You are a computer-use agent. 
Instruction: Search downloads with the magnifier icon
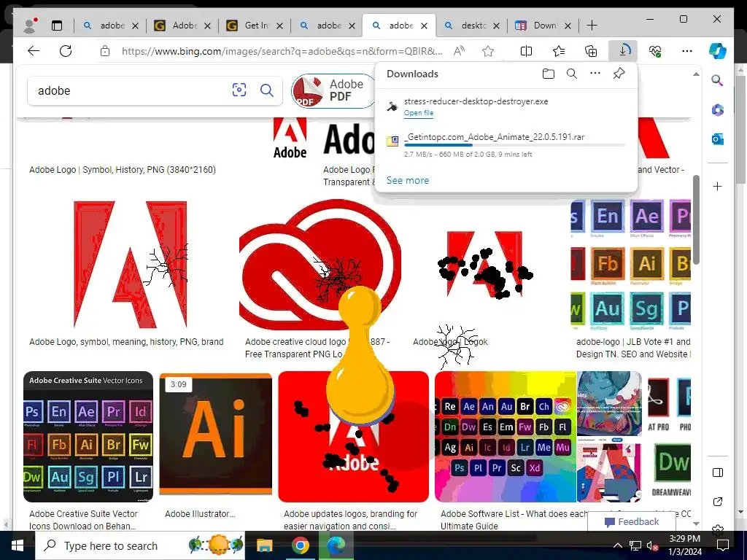click(572, 74)
